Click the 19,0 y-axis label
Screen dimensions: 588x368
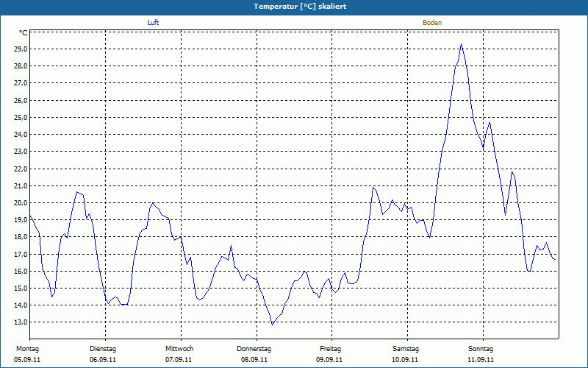tap(21, 219)
